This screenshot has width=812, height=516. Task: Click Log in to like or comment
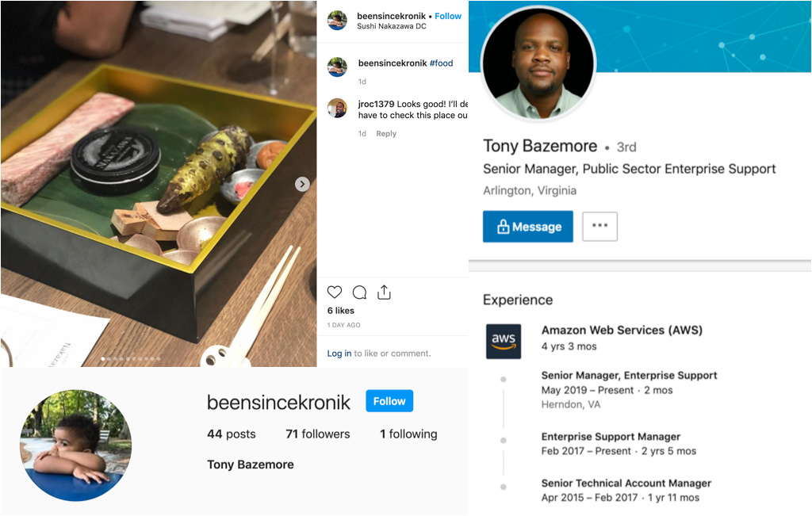pyautogui.click(x=339, y=354)
